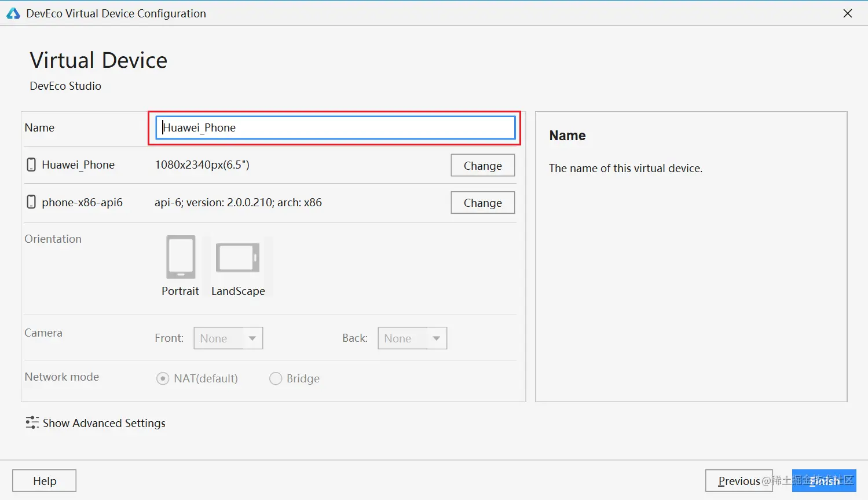Click the DevEco logo icon in title bar
The image size is (868, 500).
click(x=13, y=13)
